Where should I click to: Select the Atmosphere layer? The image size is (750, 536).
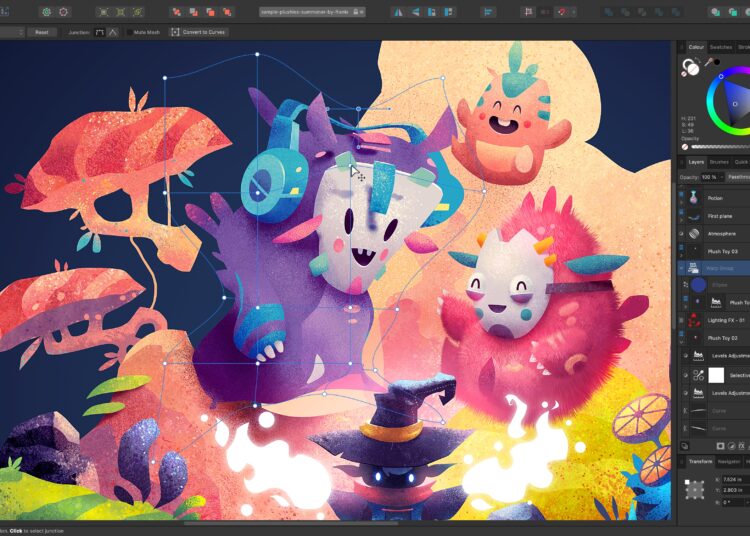721,233
